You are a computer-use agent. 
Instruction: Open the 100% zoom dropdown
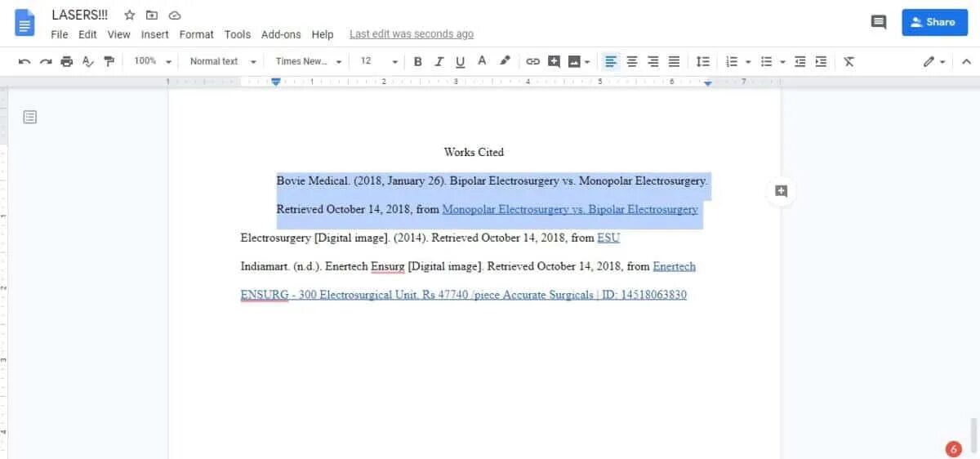[x=154, y=61]
